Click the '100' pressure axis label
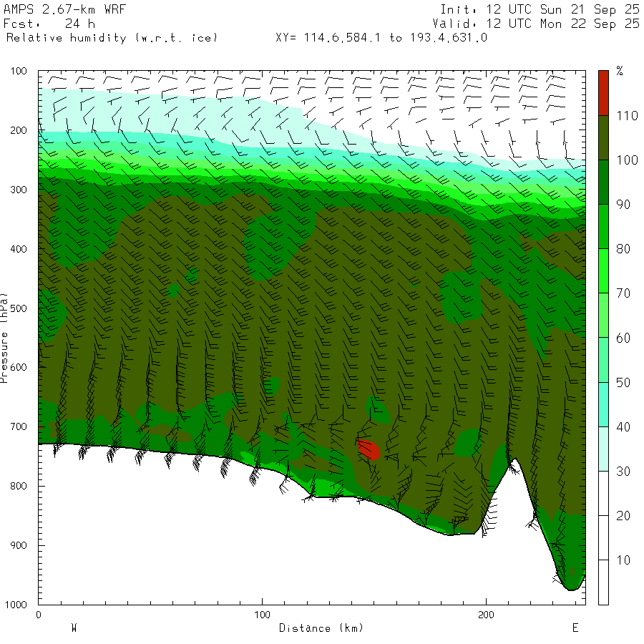Viewport: 644px width, 644px height. [x=19, y=71]
